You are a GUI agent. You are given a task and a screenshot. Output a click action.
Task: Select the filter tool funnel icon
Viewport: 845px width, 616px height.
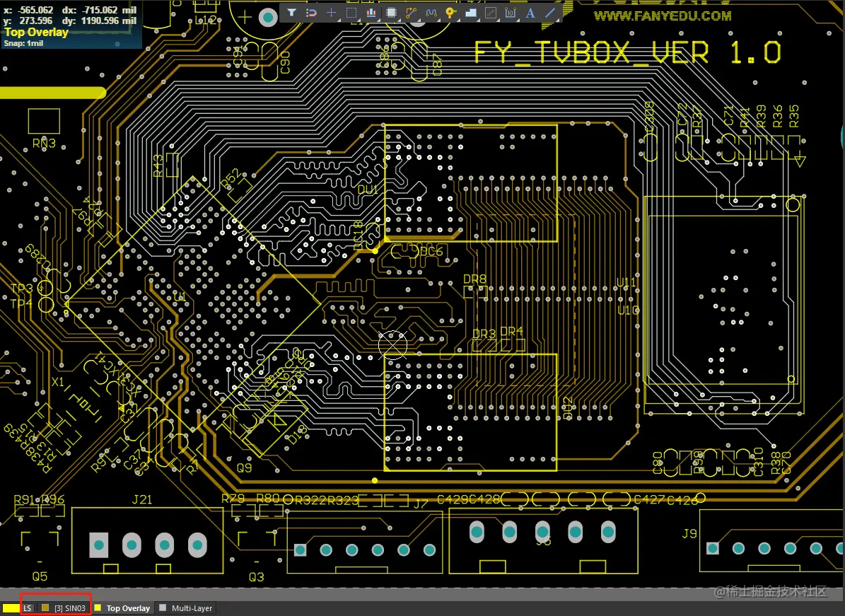click(x=291, y=12)
